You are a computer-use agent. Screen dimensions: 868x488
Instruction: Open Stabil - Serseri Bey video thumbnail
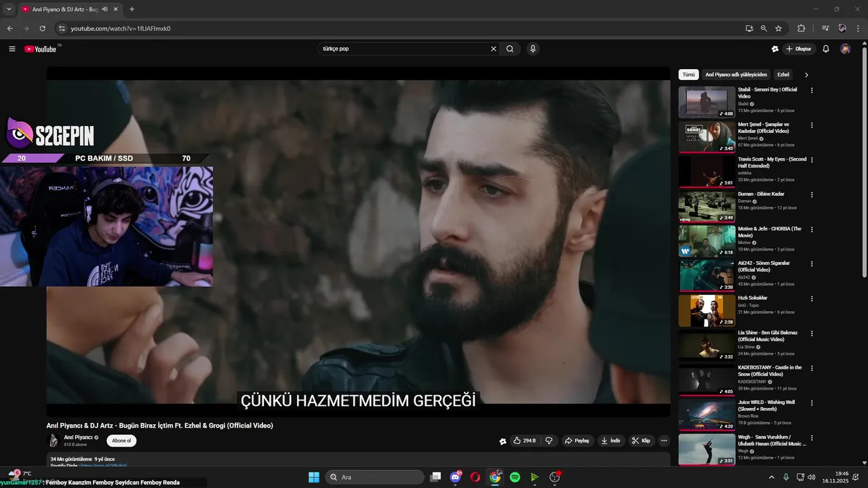(x=707, y=102)
